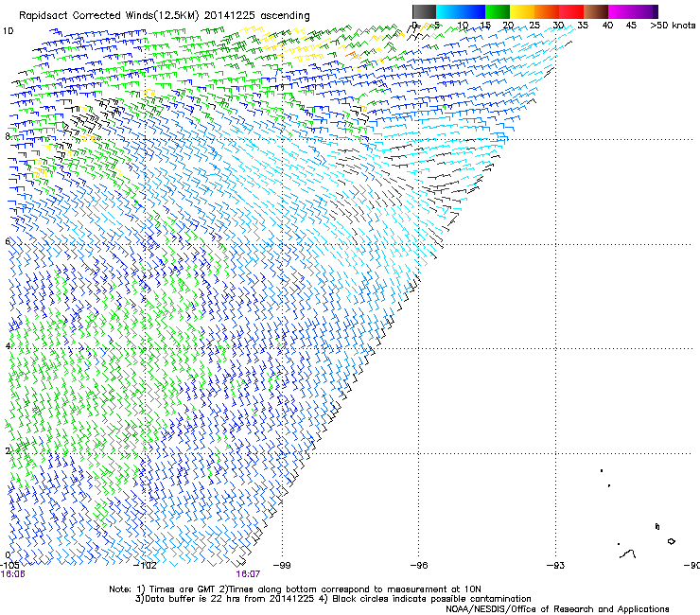Click the purple '16:06' swath time

click(12, 574)
